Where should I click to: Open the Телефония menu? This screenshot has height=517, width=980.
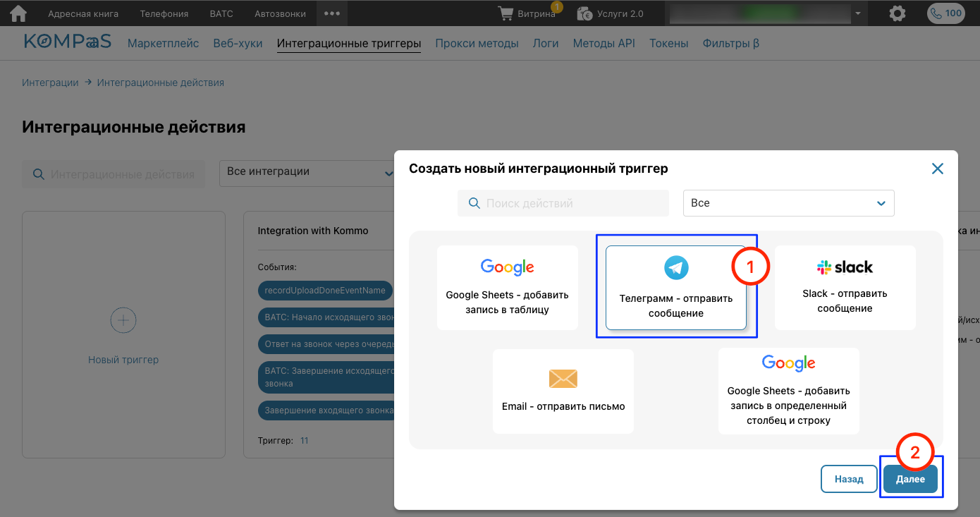tap(164, 13)
